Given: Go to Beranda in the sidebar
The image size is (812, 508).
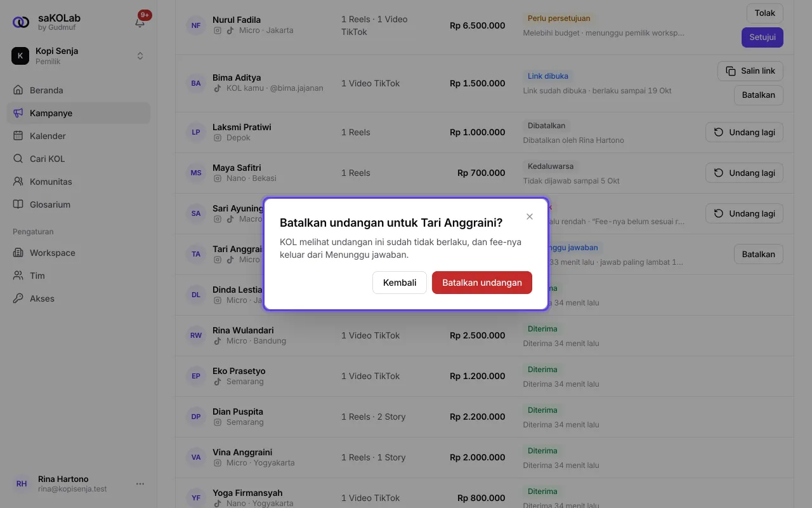Looking at the screenshot, I should click(78, 90).
